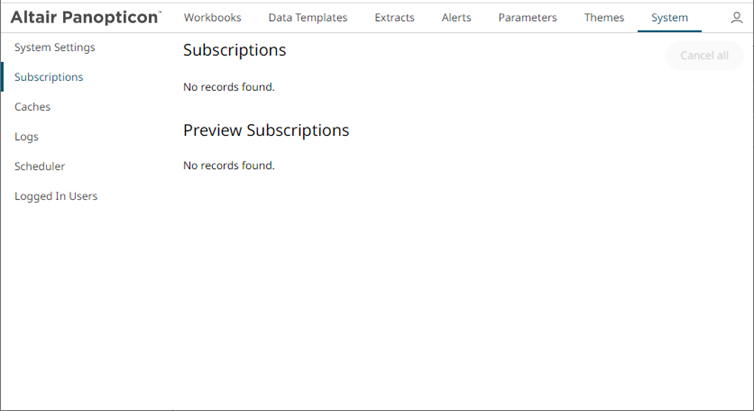Select the System tab
The width and height of the screenshot is (754, 411).
pos(669,18)
